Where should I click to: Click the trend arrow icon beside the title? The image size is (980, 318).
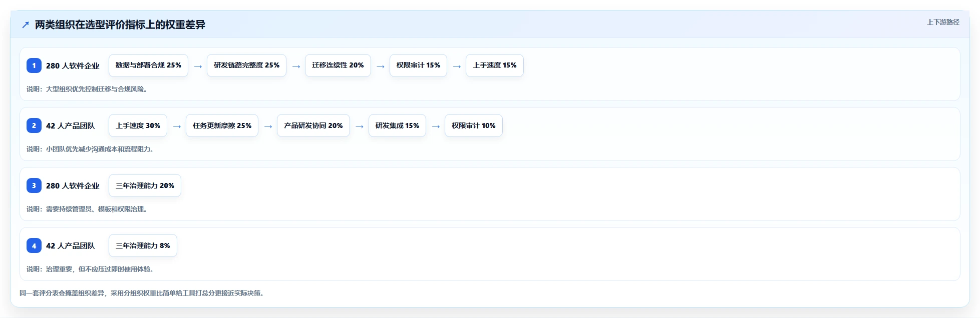pyautogui.click(x=26, y=24)
